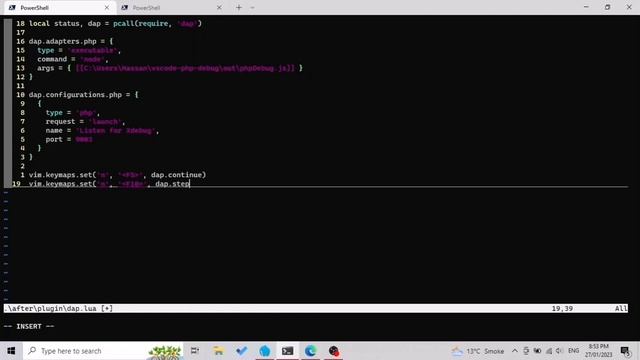Click the line 'dap.adapters.php = {'

pyautogui.click(x=71, y=41)
